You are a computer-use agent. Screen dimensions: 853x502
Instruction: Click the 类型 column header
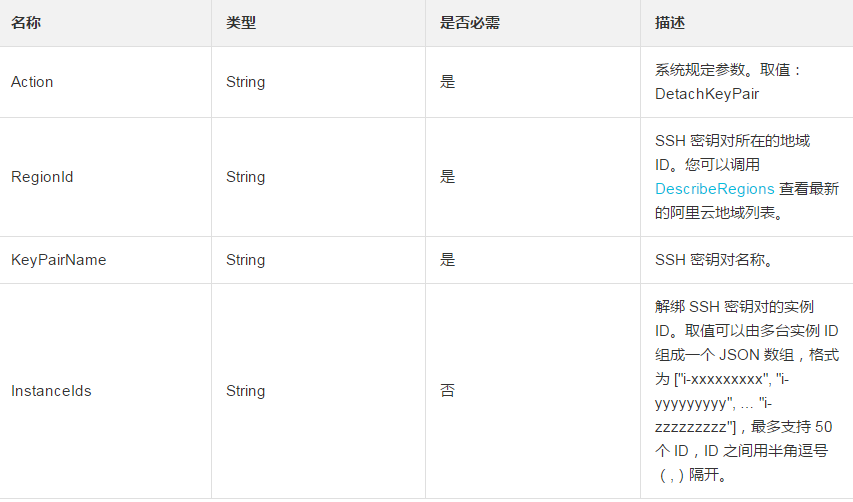(241, 22)
